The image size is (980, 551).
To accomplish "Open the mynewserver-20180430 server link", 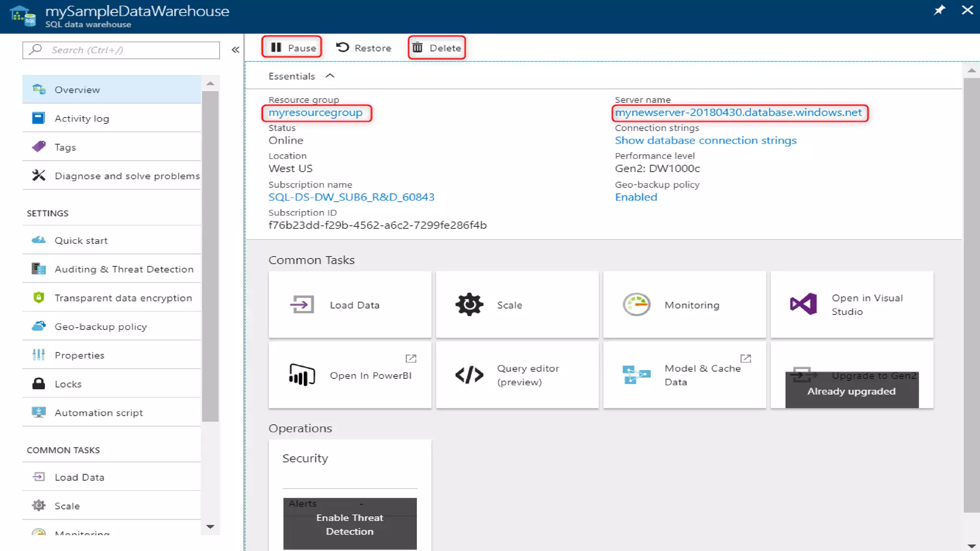I will pyautogui.click(x=738, y=112).
